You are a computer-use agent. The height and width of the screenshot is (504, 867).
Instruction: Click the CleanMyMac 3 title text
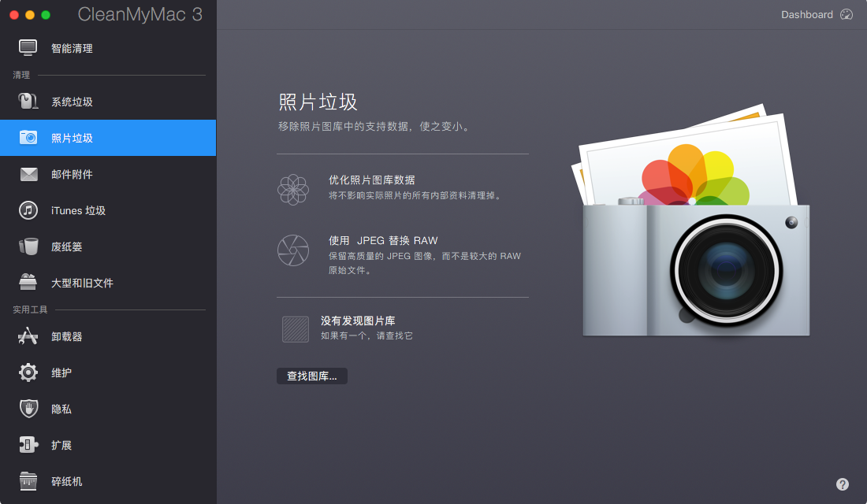(x=140, y=14)
